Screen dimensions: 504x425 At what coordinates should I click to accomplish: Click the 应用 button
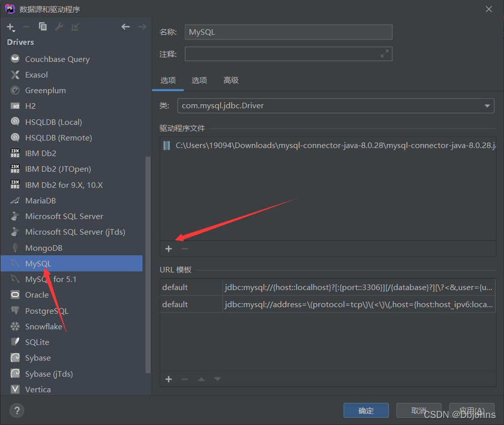click(472, 410)
